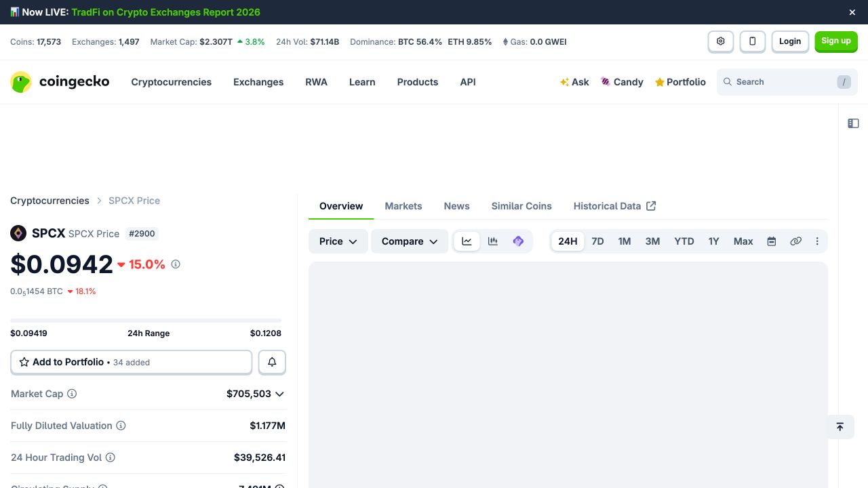This screenshot has width=868, height=488.
Task: Close the Now LIVE announcement banner
Action: tap(852, 12)
